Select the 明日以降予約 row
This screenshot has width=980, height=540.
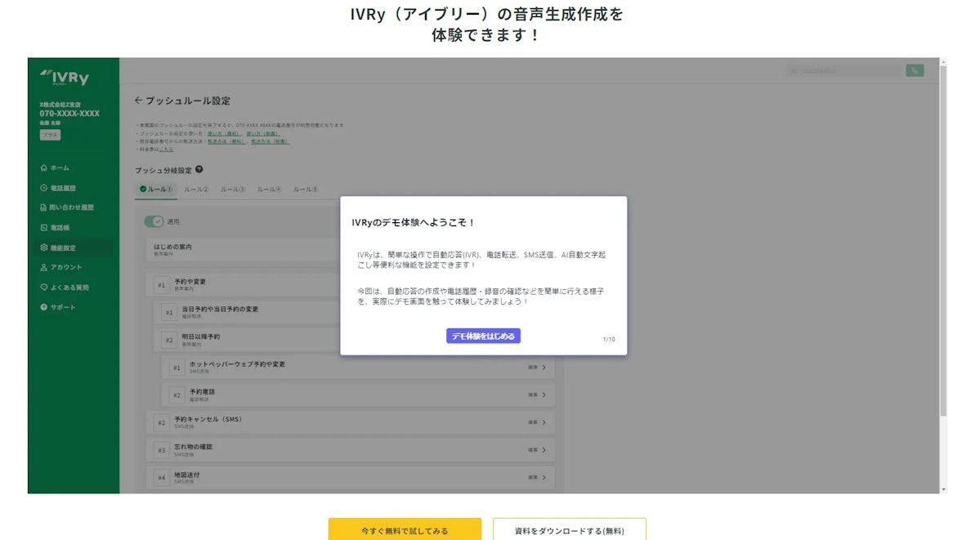[x=248, y=339]
